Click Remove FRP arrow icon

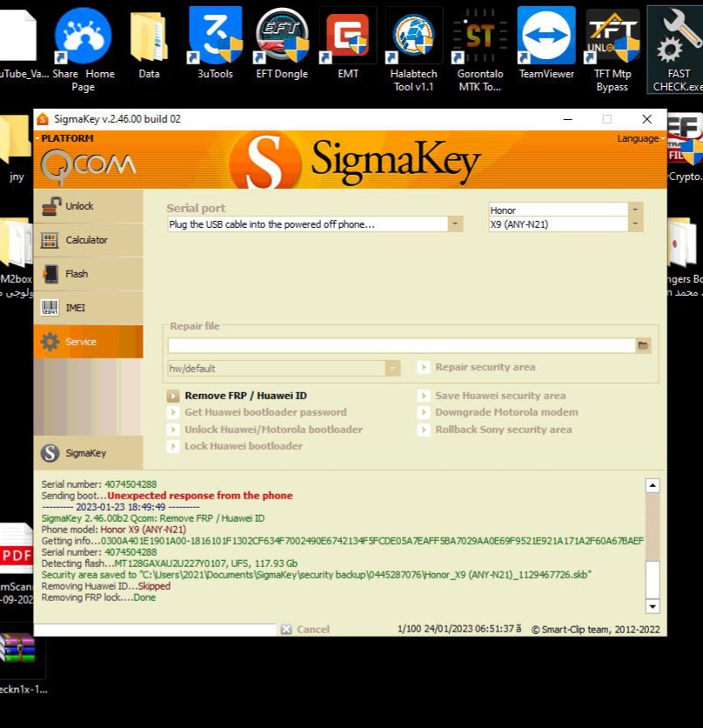[x=173, y=396]
